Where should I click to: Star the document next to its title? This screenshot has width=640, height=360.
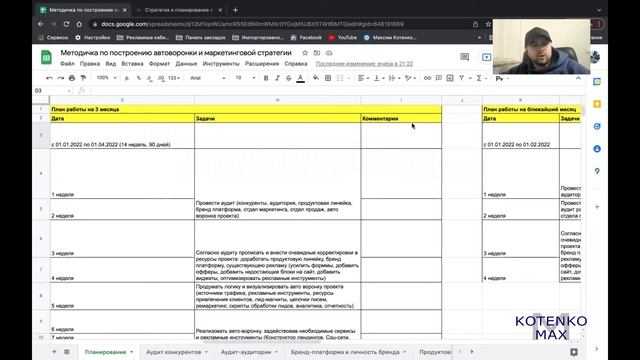[305, 53]
